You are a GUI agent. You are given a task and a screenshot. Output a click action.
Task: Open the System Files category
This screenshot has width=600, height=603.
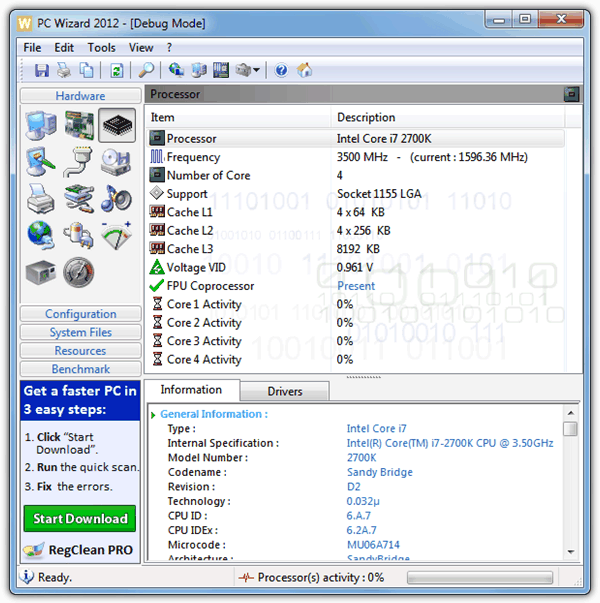pos(80,332)
